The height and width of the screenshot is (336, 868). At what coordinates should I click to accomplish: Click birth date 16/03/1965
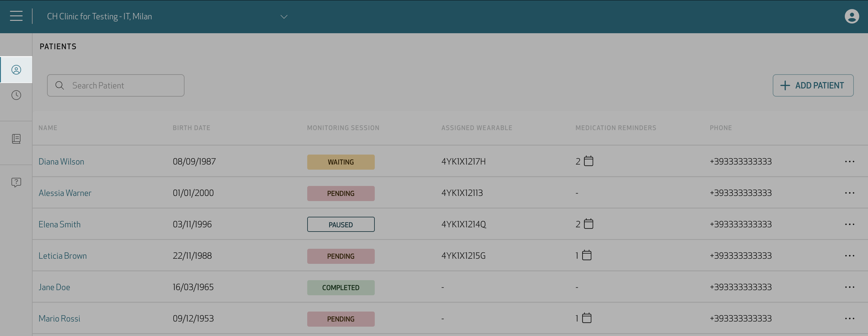click(x=193, y=287)
